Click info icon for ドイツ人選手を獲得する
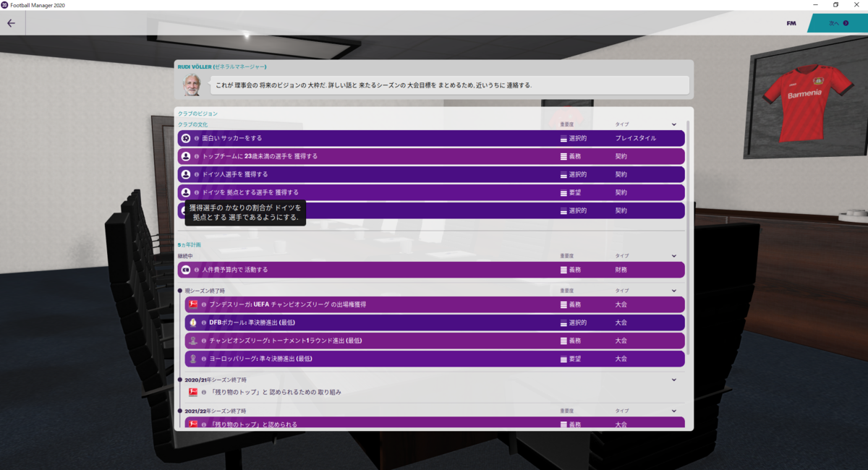 tap(197, 174)
